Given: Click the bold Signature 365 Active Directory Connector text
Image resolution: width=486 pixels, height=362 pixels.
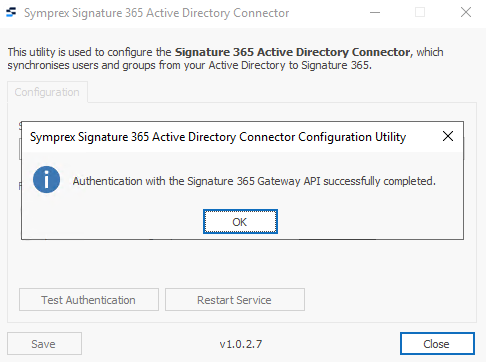Looking at the screenshot, I should (294, 52).
